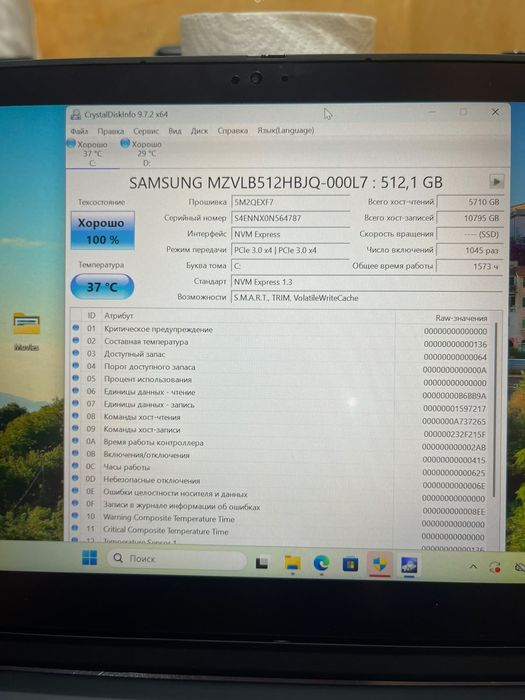Open File Explorer from taskbar
Image resolution: width=525 pixels, height=700 pixels.
point(292,563)
